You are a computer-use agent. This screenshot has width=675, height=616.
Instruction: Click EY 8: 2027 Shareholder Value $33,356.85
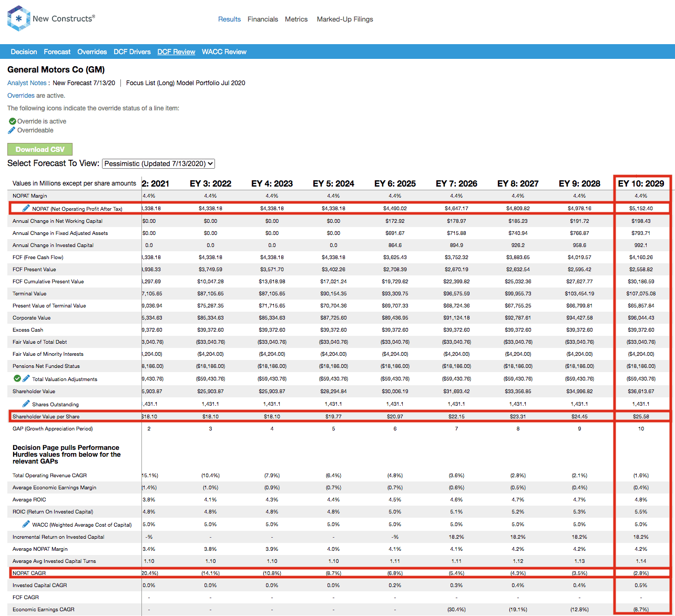(518, 391)
